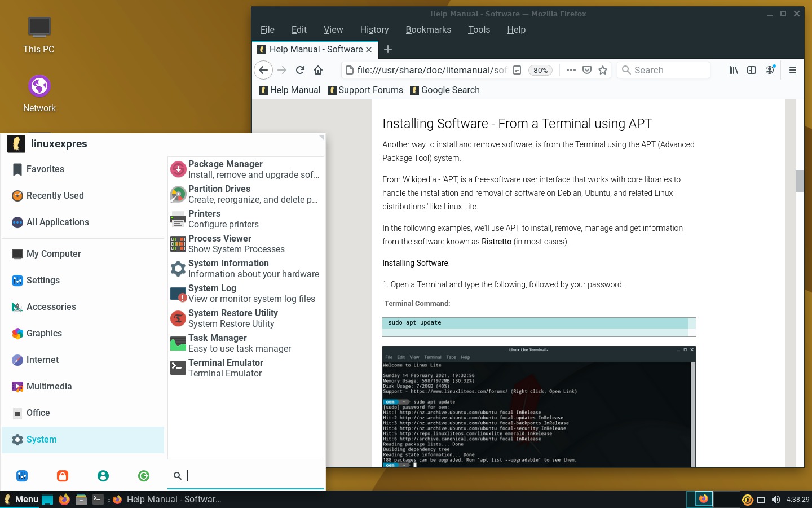Open Network desktop icon
The image size is (812, 508).
(x=39, y=94)
